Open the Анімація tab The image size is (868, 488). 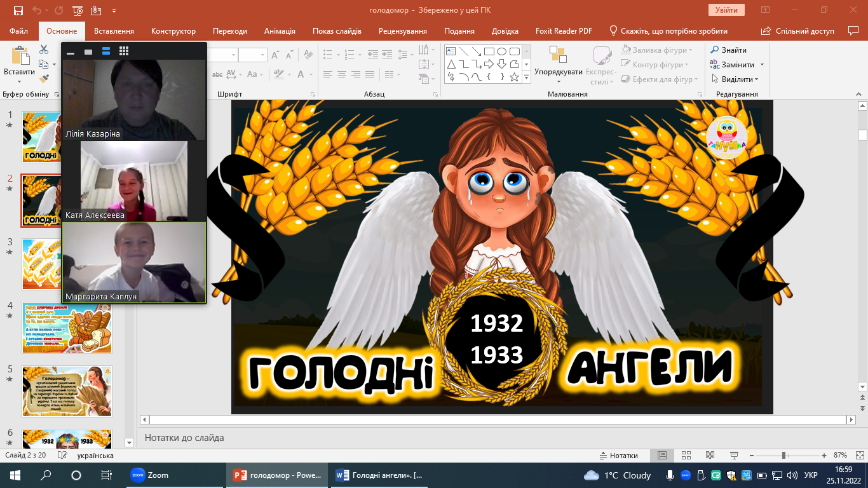(x=280, y=31)
